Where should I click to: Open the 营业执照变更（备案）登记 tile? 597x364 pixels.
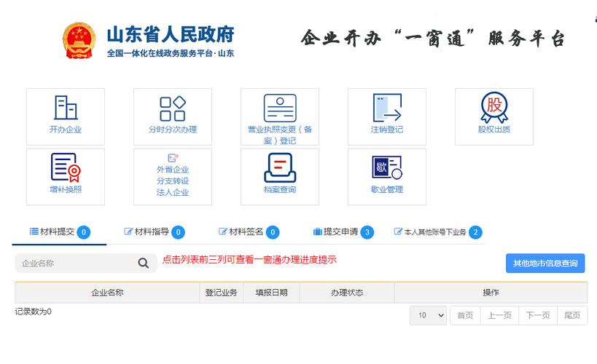[280, 116]
